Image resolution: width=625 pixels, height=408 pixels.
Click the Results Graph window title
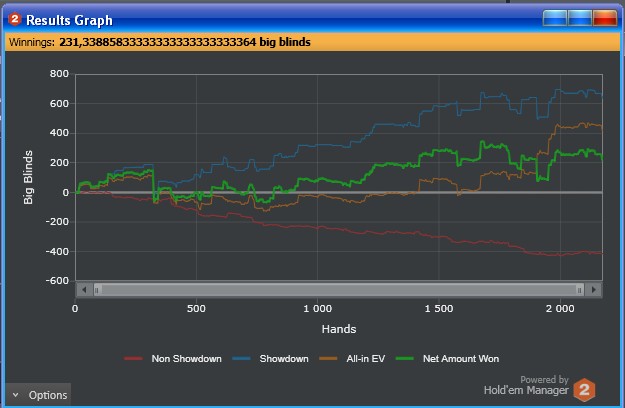(x=69, y=20)
